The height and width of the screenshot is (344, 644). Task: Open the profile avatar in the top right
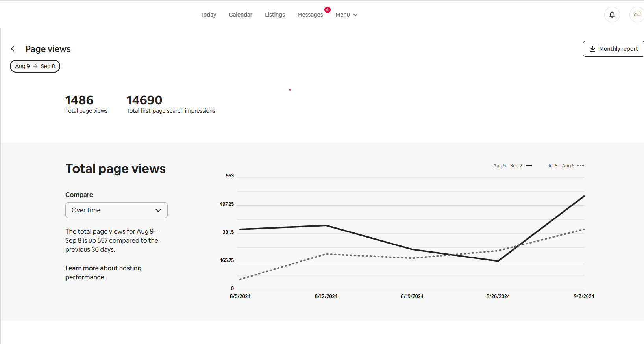point(637,15)
